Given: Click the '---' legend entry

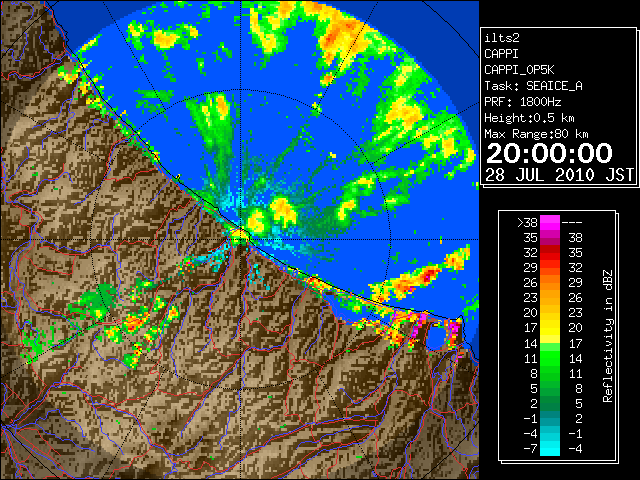Looking at the screenshot, I should [x=572, y=223].
